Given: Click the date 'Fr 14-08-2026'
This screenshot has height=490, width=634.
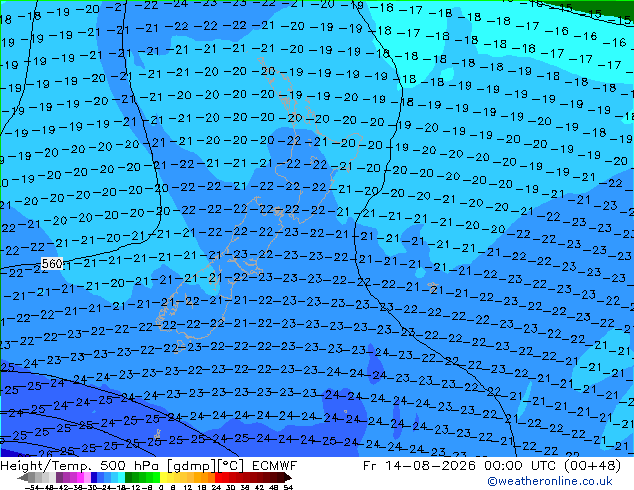Looking at the screenshot, I should (419, 466).
